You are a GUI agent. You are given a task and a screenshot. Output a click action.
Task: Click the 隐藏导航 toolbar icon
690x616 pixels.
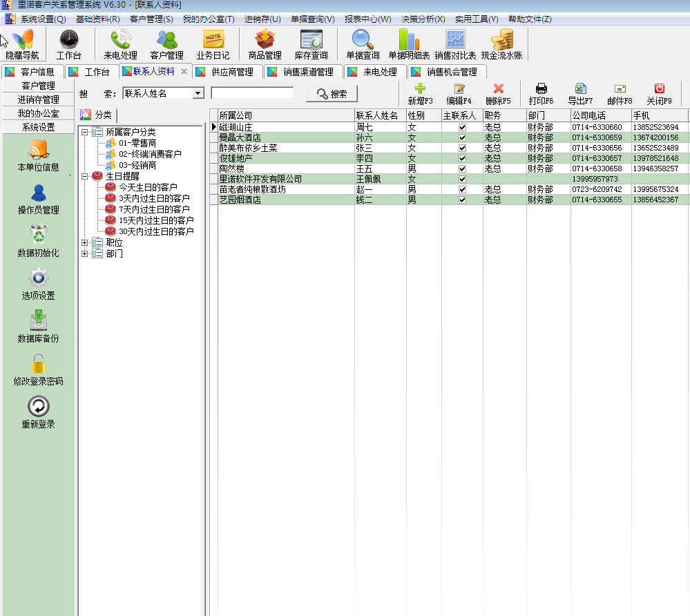coord(22,44)
